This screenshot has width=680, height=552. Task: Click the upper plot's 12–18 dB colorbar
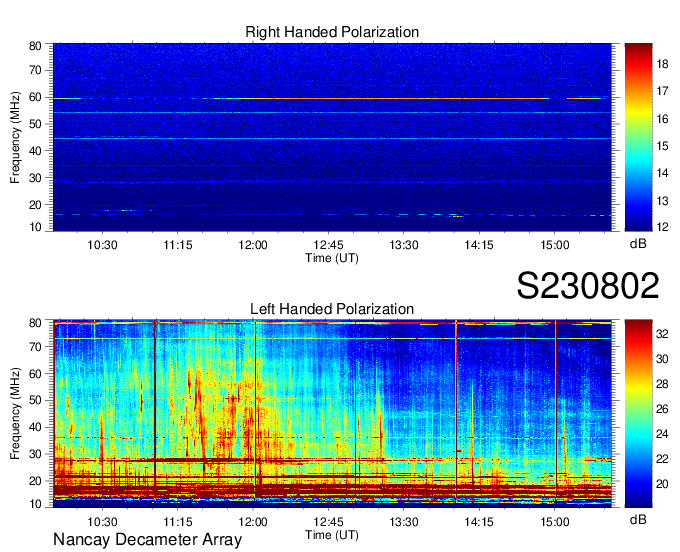pos(638,137)
